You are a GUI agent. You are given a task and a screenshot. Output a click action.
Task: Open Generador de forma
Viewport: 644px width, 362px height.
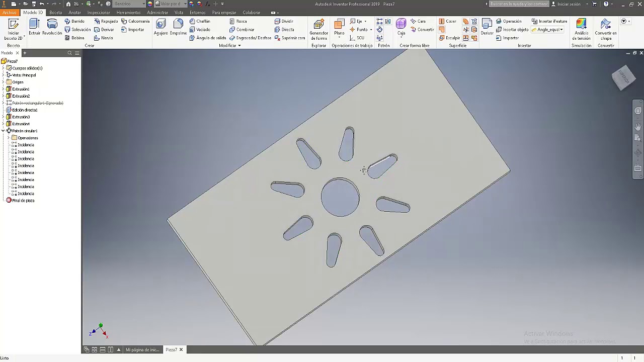318,30
